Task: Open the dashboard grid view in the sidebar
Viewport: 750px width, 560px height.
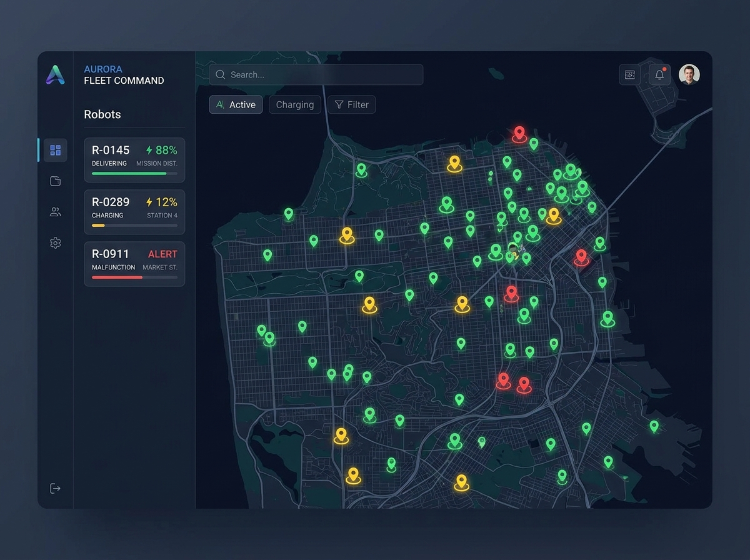Action: (56, 150)
